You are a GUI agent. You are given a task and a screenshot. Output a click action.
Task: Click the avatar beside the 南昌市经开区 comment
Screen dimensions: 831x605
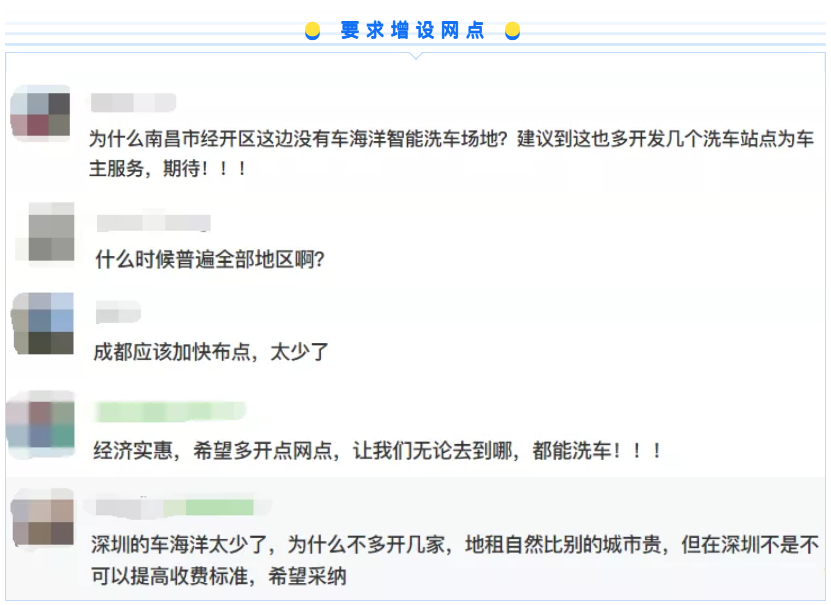point(40,115)
